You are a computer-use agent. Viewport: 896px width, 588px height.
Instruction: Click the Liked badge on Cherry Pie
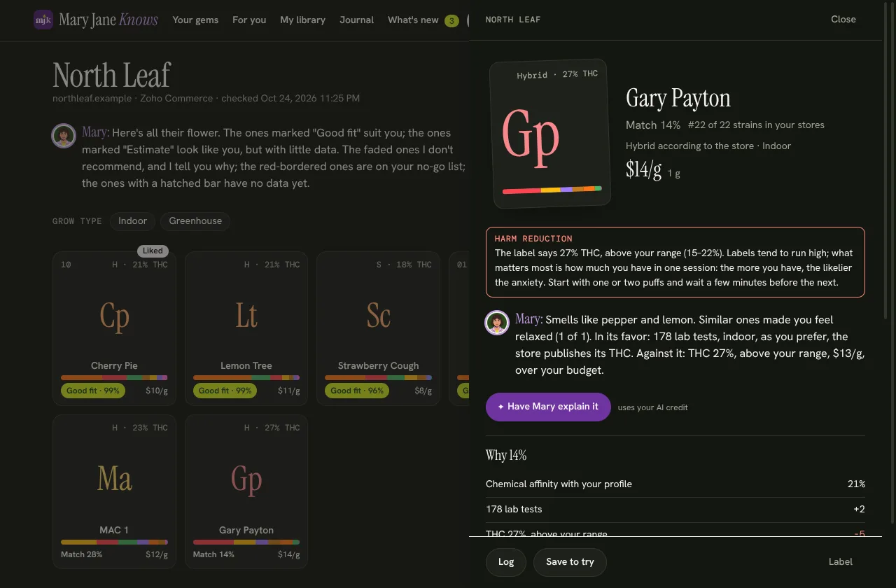click(153, 251)
